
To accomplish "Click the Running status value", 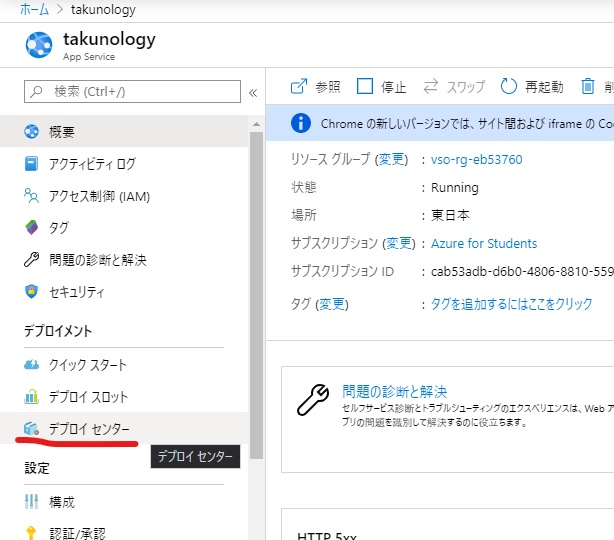I will coord(455,188).
